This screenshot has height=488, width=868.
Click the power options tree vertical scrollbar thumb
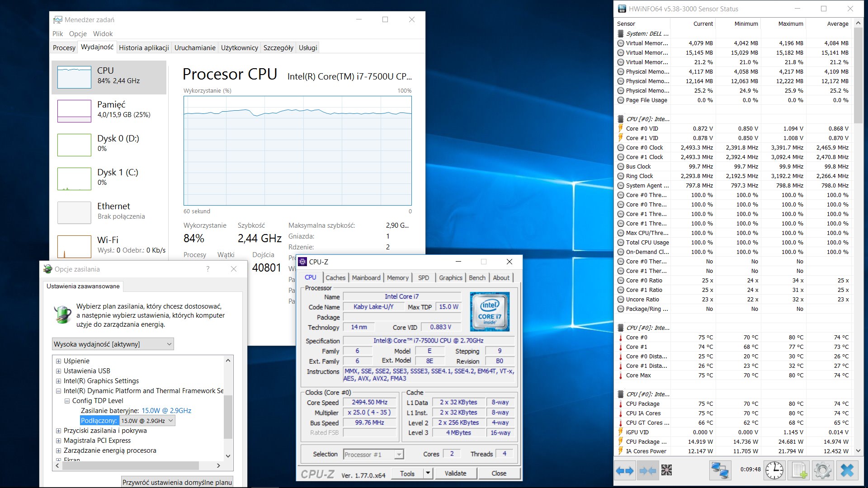228,417
